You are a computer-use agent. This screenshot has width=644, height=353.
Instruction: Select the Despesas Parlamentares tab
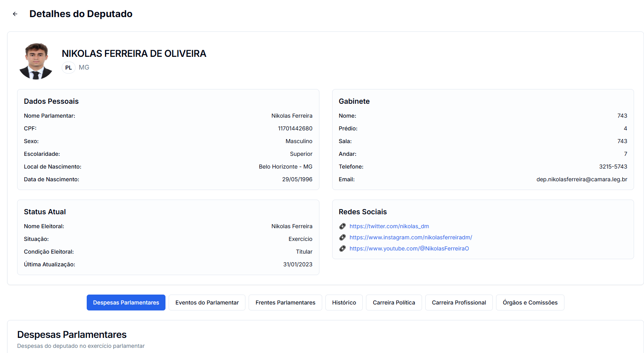[x=126, y=303]
